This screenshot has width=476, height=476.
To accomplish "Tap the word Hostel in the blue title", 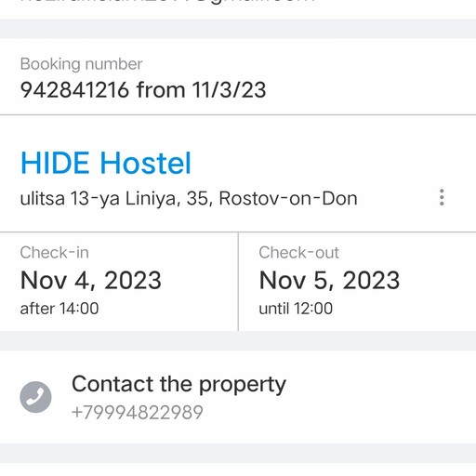I will [146, 163].
